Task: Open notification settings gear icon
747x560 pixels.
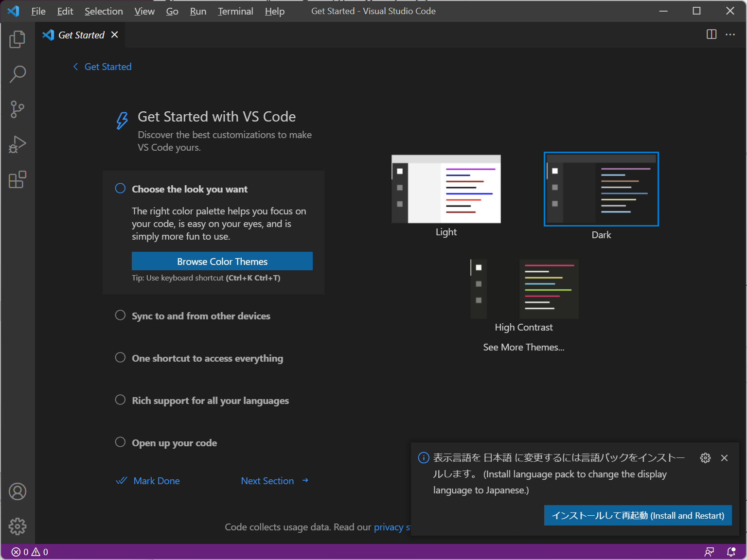Action: (x=705, y=458)
